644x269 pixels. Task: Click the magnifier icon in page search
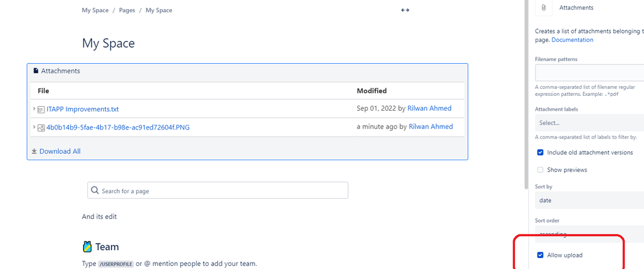point(95,190)
